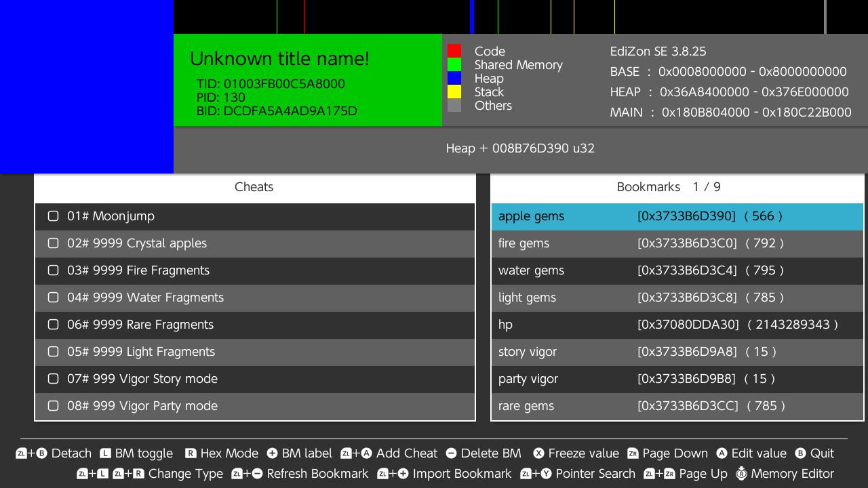Click the B icon for Quit
868x488 pixels.
(800, 453)
